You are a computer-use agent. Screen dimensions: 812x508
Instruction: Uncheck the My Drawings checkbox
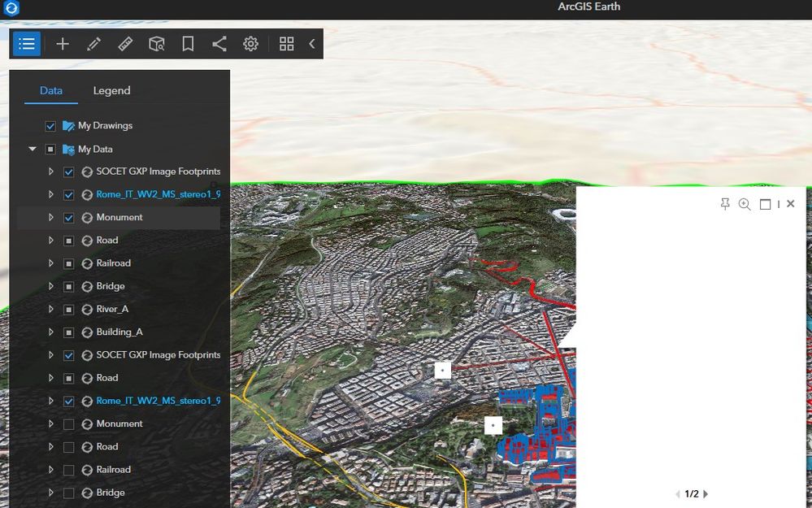50,126
